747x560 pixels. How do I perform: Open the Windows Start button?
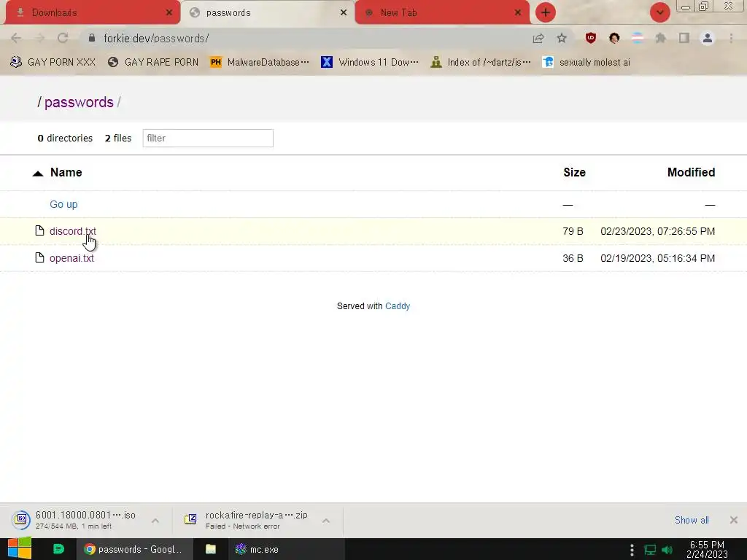click(x=20, y=549)
